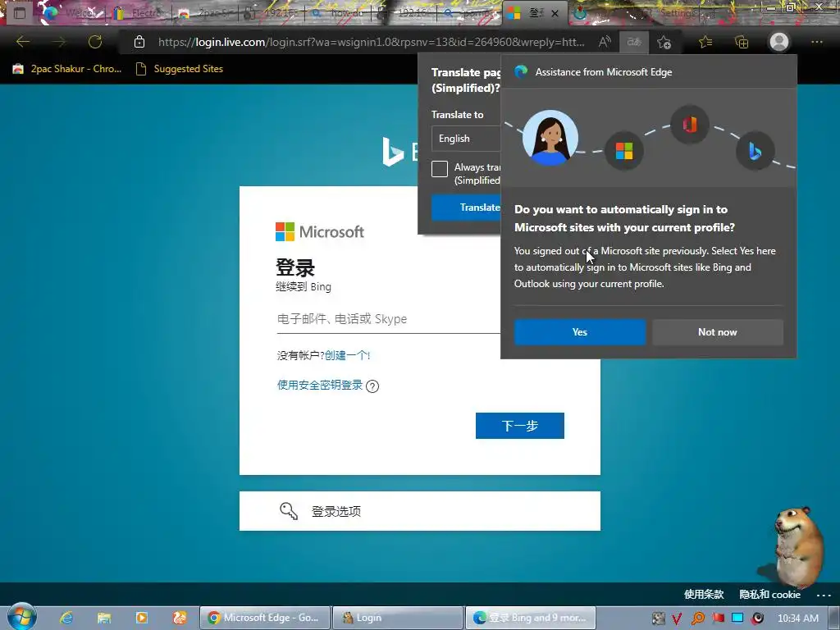Go back using the back arrow
The width and height of the screenshot is (840, 630).
click(x=23, y=42)
